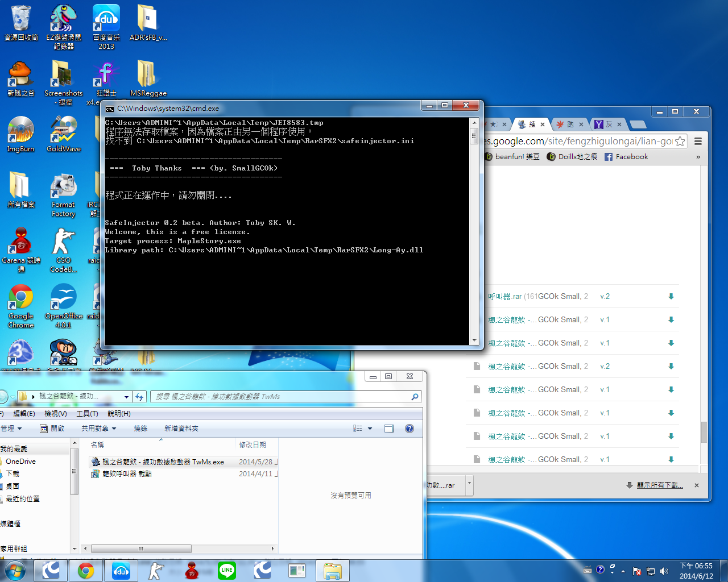This screenshot has width=728, height=582.
Task: Click the Explorer search magnifier icon
Action: (x=415, y=397)
